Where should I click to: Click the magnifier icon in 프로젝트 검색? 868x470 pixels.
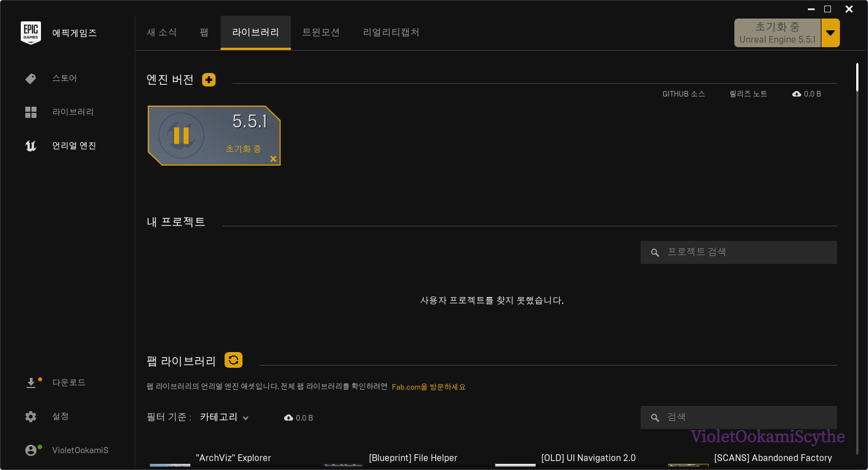655,253
